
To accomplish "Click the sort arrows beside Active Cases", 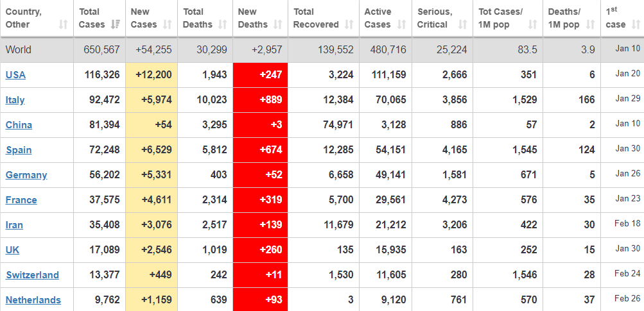I will pyautogui.click(x=401, y=25).
